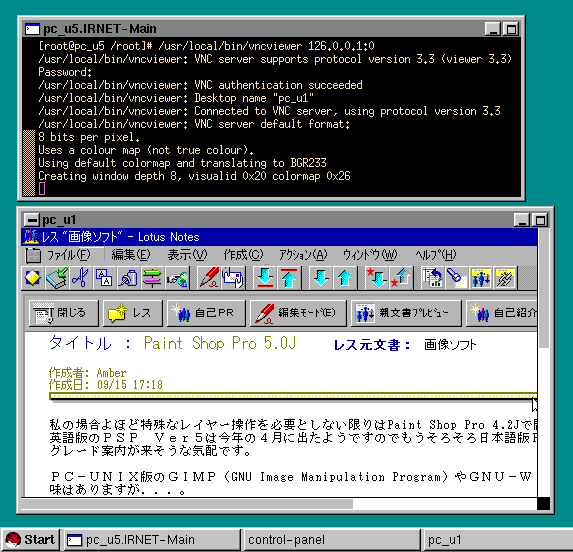Screen dimensions: 573x552
Task: Click the green and pink signpost icon
Action: [x=152, y=278]
